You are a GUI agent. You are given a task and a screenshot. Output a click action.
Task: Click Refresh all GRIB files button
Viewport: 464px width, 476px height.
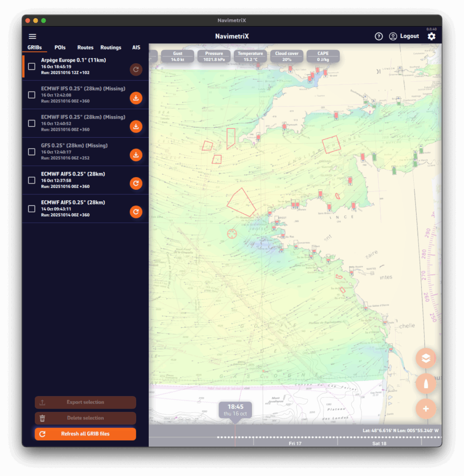coord(86,434)
